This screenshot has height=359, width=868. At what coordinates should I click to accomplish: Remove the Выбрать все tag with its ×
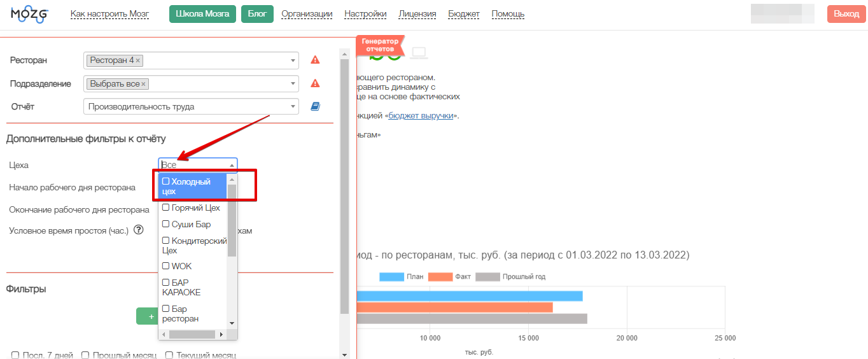pyautogui.click(x=143, y=84)
